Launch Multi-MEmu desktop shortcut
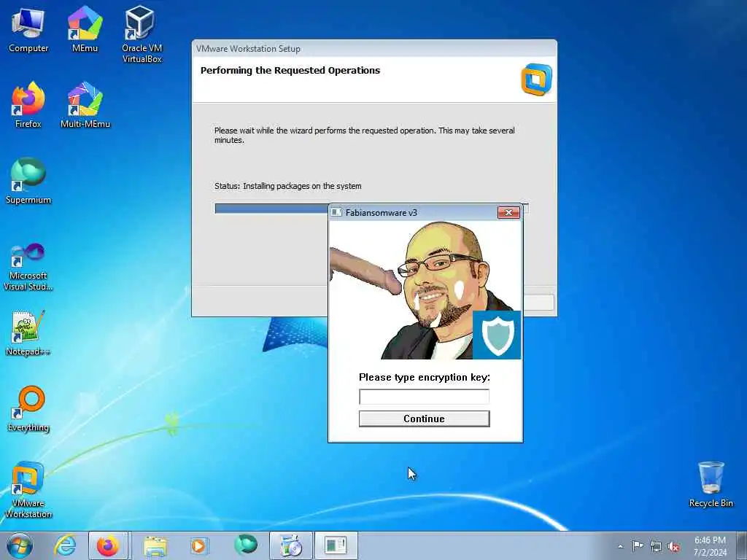The width and height of the screenshot is (747, 560). [85, 105]
